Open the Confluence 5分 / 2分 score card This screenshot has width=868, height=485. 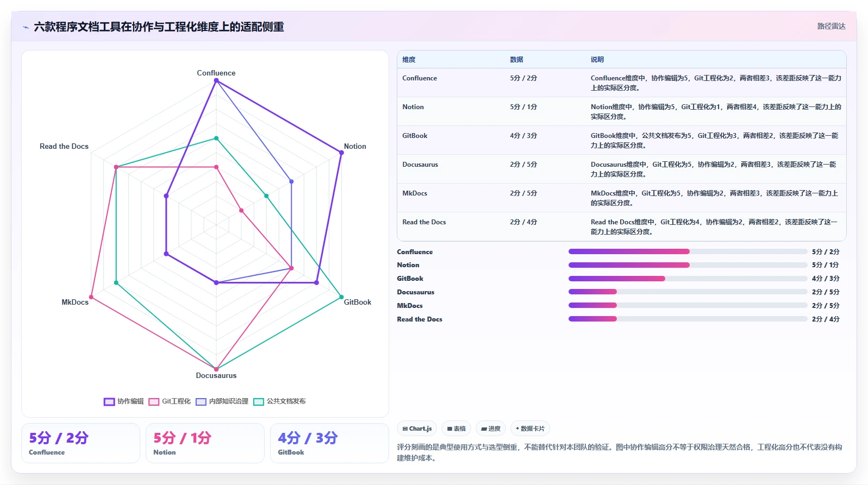[x=80, y=443]
